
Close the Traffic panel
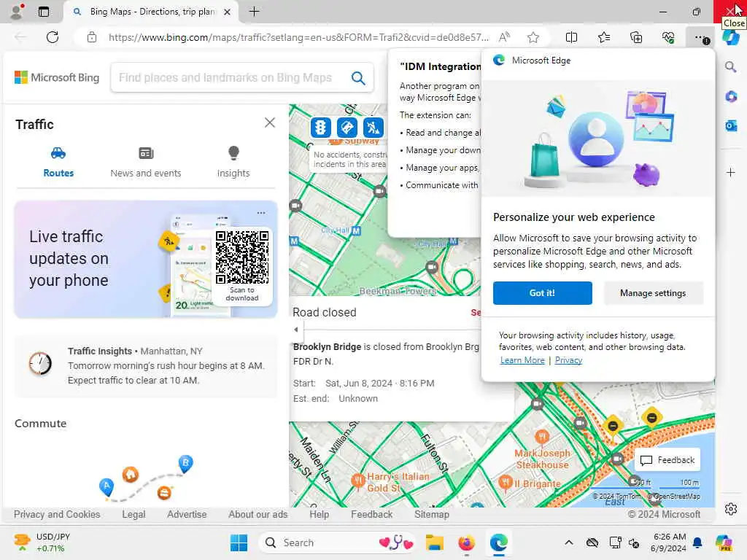click(270, 122)
